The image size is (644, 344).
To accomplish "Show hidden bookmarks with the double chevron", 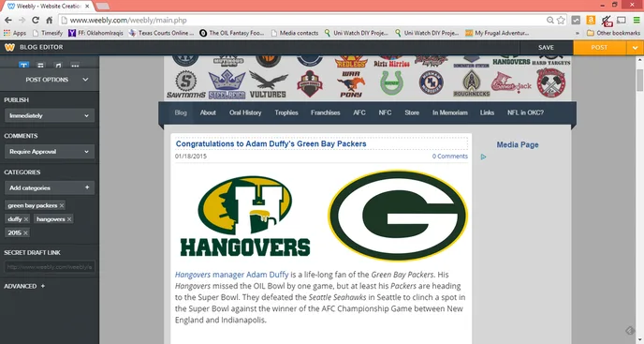I will tap(577, 33).
